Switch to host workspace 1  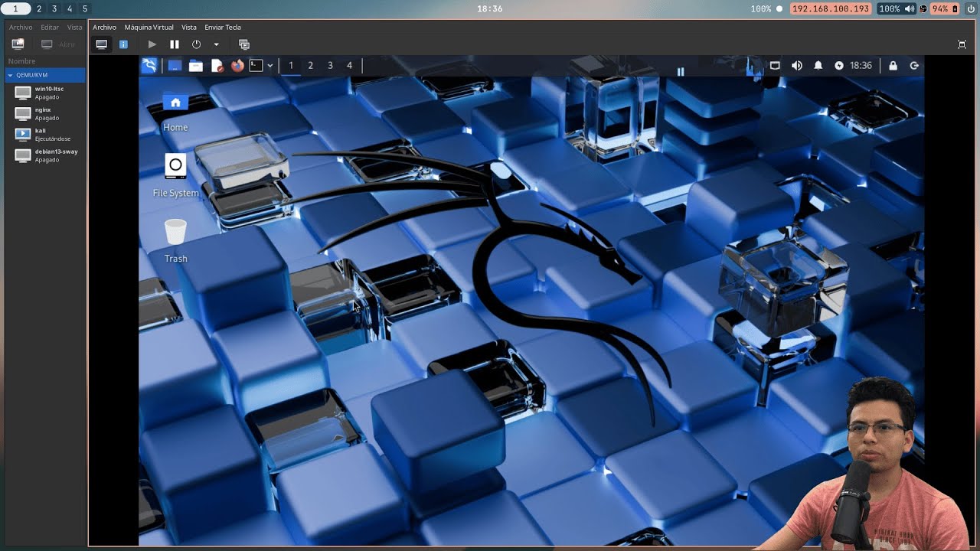(15, 8)
